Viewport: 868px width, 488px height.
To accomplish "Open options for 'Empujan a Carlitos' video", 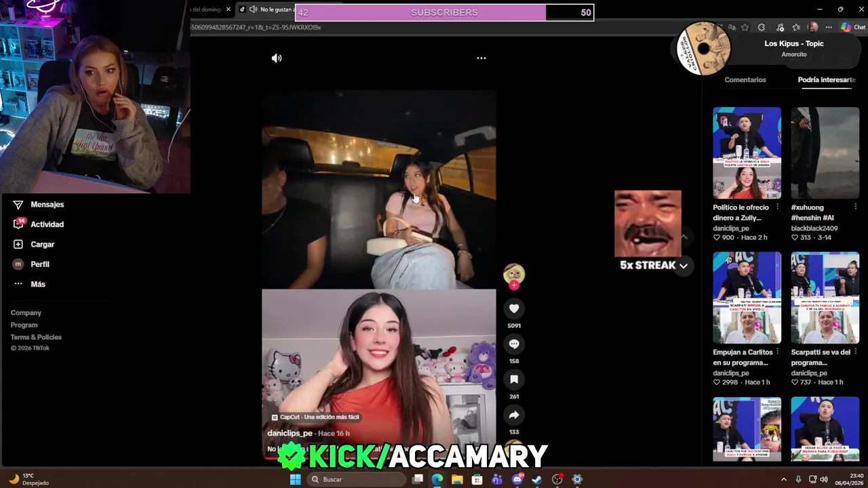I will (777, 352).
